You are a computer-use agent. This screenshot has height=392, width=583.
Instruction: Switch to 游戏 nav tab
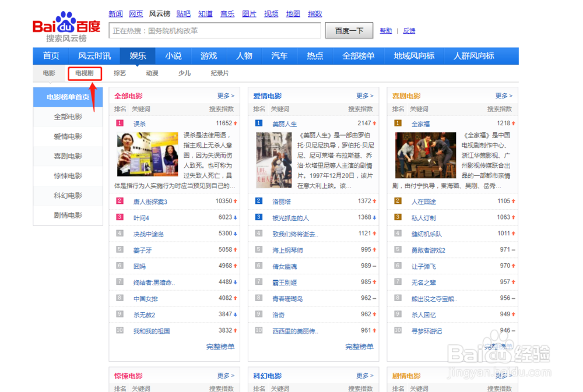209,56
